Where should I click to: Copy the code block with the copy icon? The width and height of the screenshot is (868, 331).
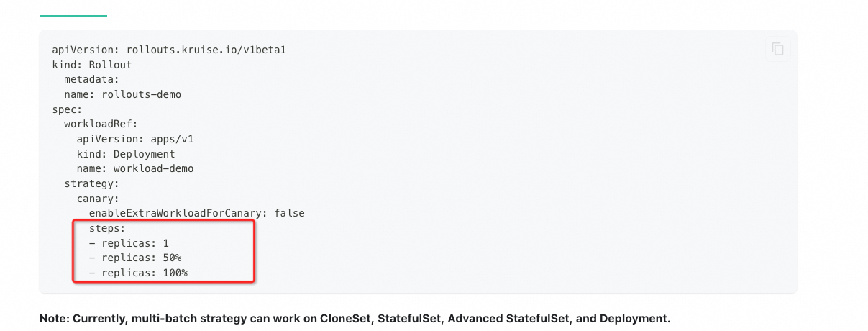pos(777,49)
